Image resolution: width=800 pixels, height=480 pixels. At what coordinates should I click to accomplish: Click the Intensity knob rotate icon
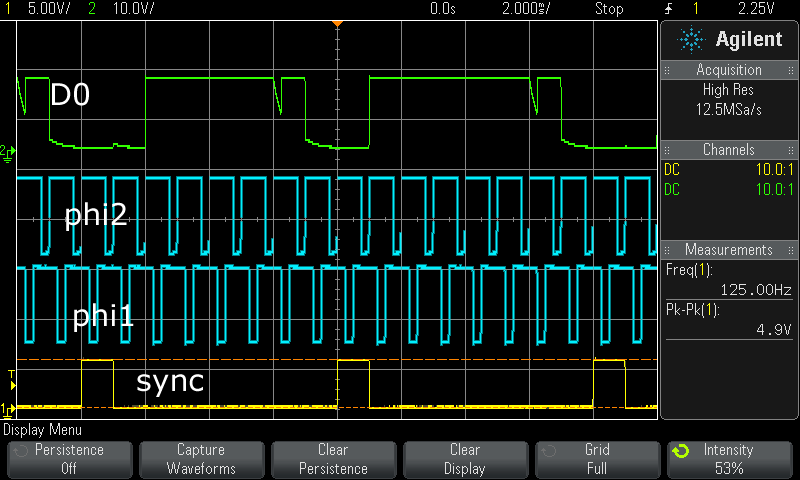[681, 451]
